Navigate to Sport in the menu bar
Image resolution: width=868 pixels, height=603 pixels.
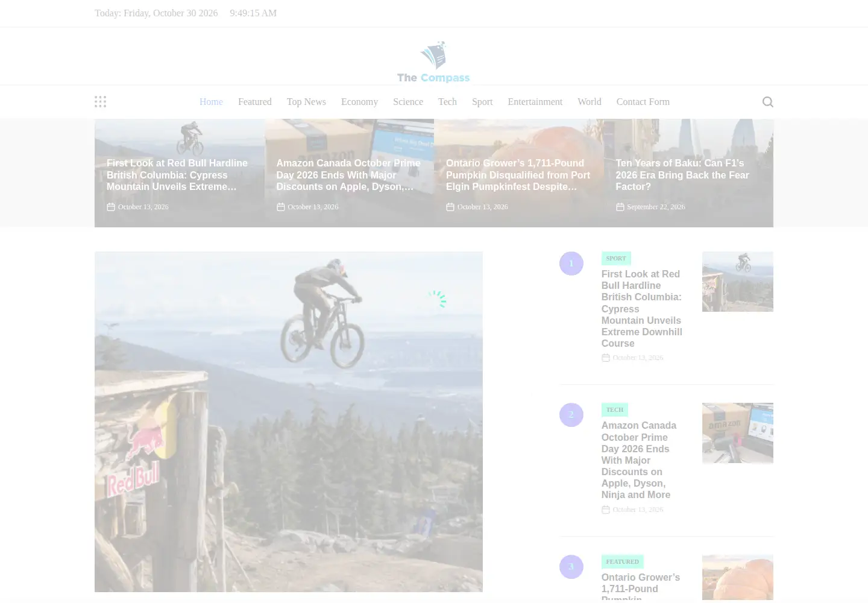pos(482,102)
